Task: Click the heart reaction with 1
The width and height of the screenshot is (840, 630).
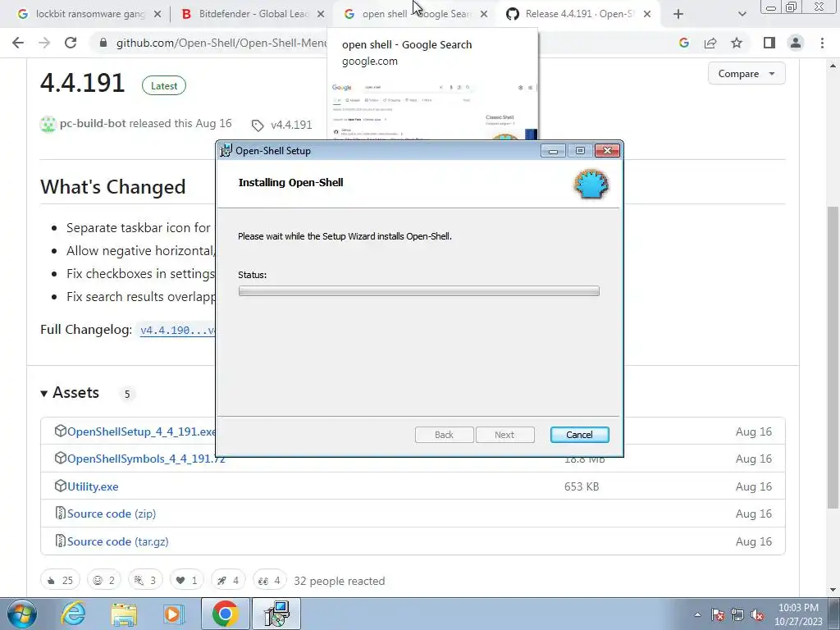Action: (x=186, y=580)
